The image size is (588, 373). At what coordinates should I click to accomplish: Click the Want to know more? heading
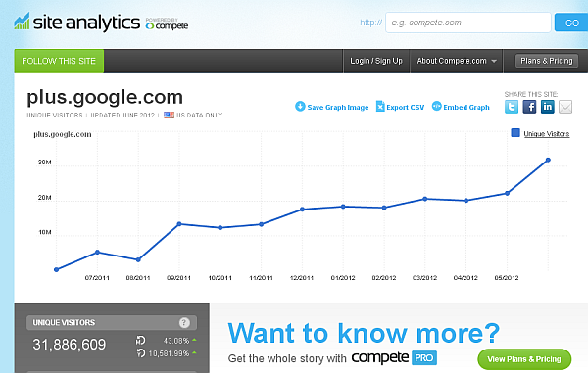364,333
